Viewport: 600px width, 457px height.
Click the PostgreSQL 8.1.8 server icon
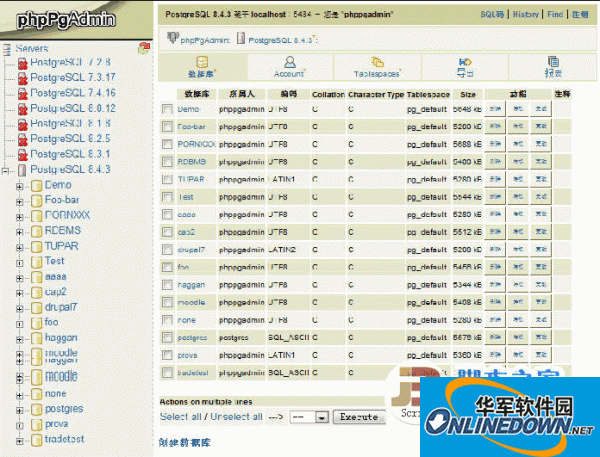click(23, 124)
